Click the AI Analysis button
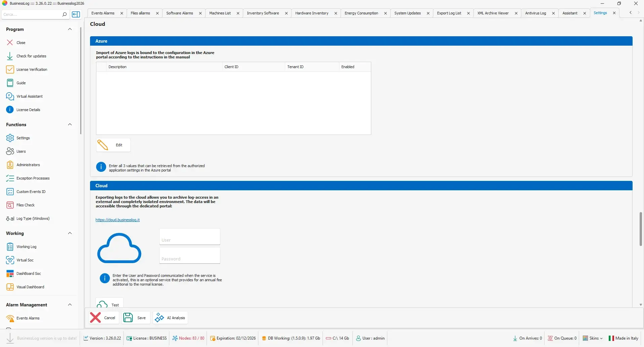The width and height of the screenshot is (644, 347). 170,318
